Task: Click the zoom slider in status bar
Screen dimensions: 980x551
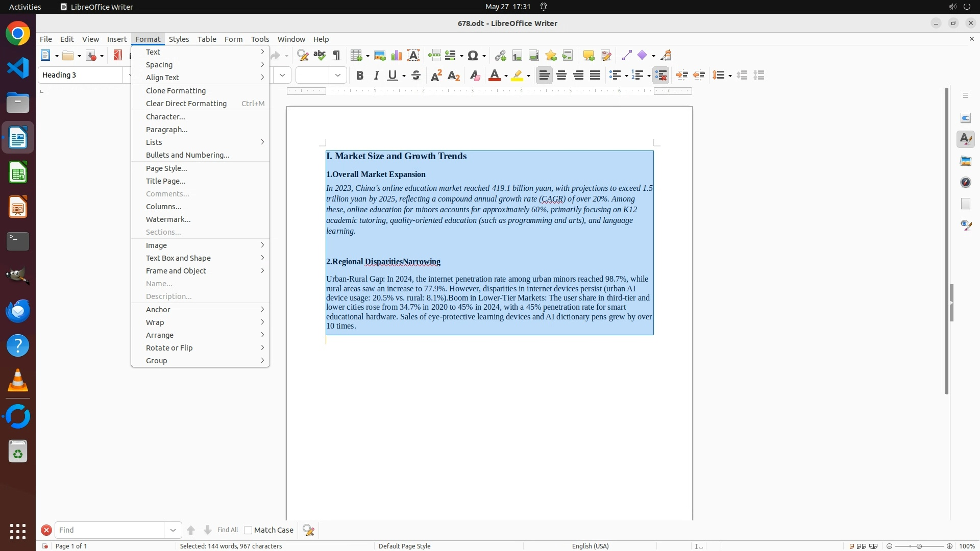Action: click(919, 546)
